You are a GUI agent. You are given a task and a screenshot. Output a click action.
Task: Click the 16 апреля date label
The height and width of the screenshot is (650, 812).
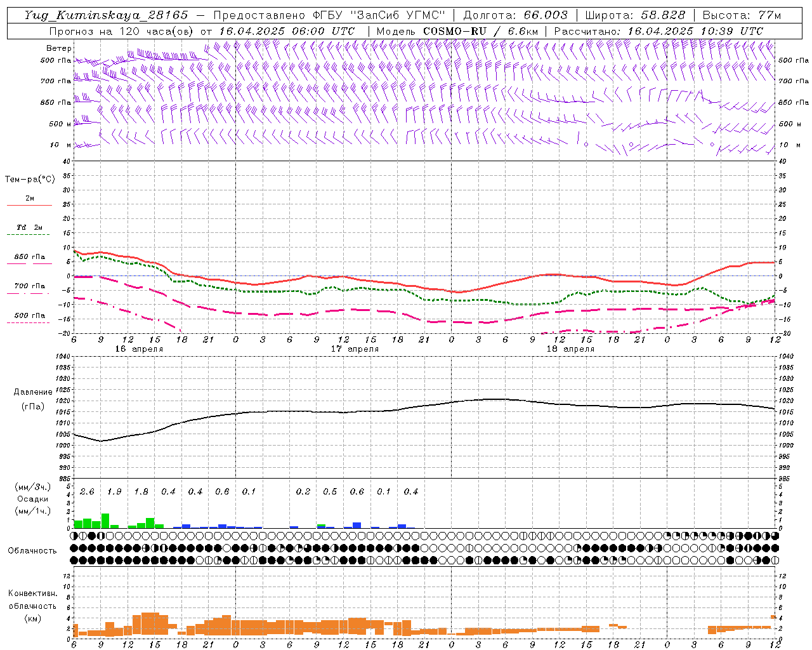point(139,349)
